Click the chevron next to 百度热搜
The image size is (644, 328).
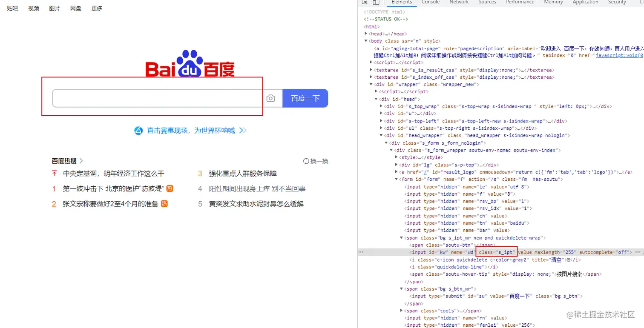coord(81,161)
